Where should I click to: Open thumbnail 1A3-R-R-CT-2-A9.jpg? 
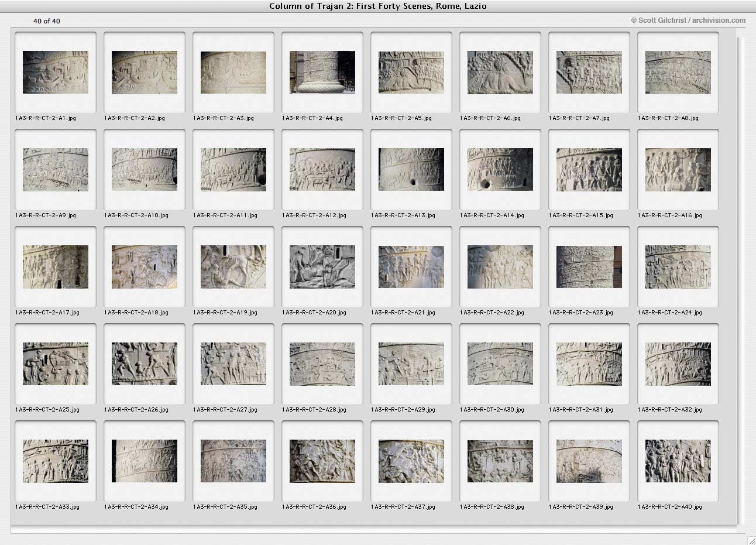pos(56,169)
